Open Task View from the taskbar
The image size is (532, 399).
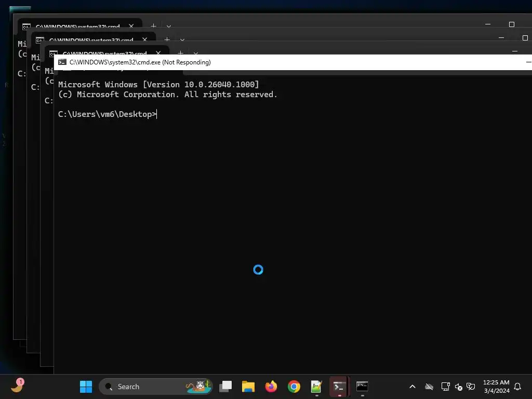pos(225,387)
